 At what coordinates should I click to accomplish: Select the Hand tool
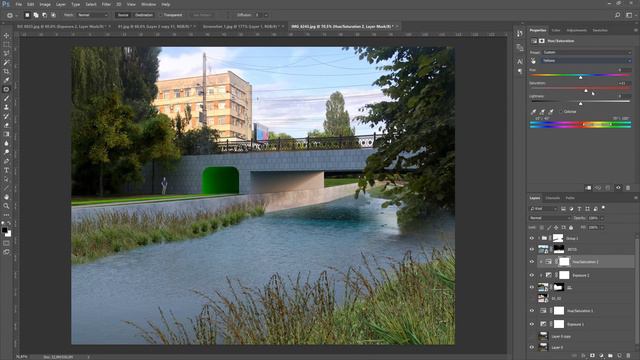[x=6, y=197]
